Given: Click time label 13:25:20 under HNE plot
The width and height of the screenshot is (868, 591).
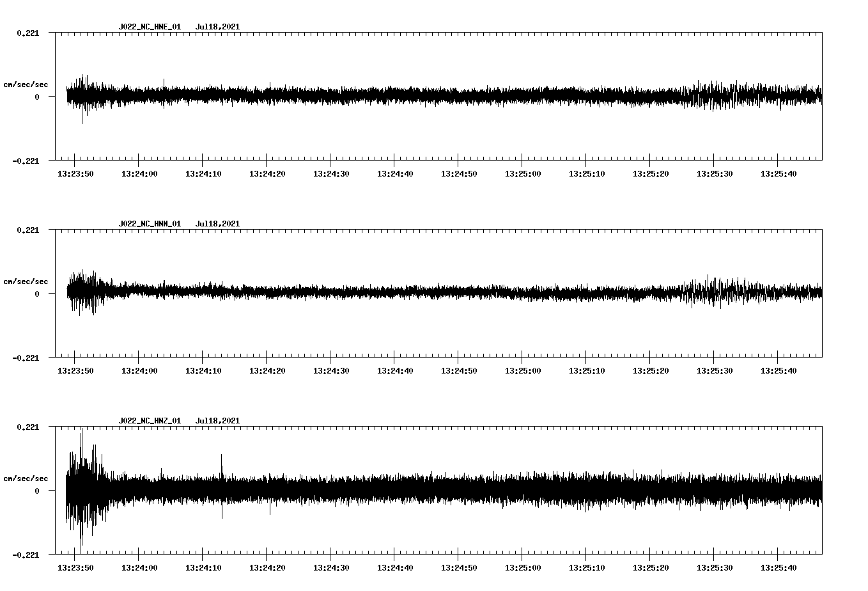Looking at the screenshot, I should 651,173.
